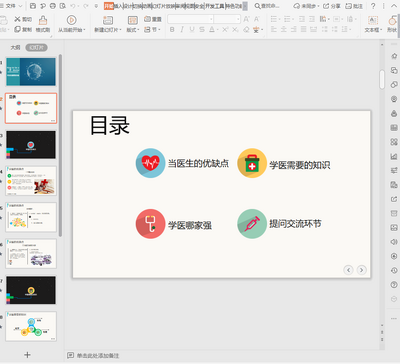Click 单击此处添加备注 notes field
Viewport: 400px width, 364px height.
pos(98,356)
